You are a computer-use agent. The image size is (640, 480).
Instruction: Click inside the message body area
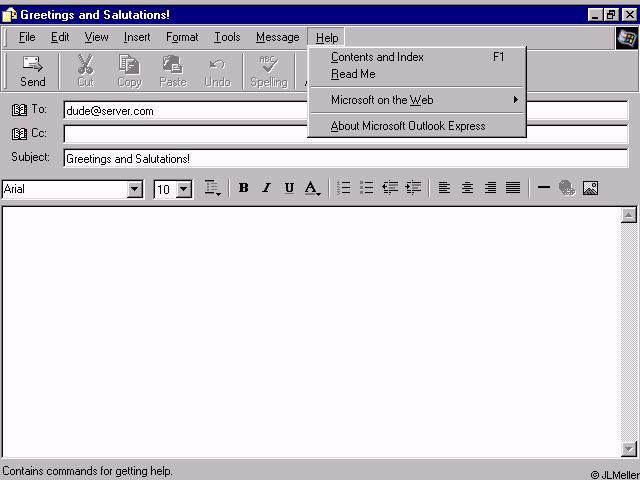(311, 332)
